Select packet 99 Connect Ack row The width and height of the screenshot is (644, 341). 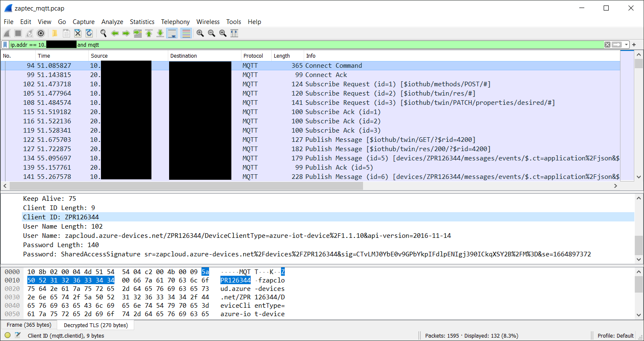tap(310, 75)
